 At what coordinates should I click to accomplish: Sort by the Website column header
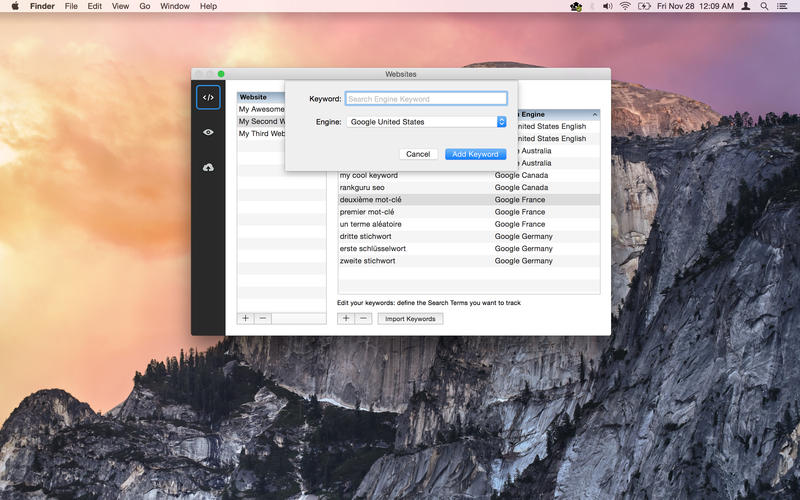[x=261, y=97]
